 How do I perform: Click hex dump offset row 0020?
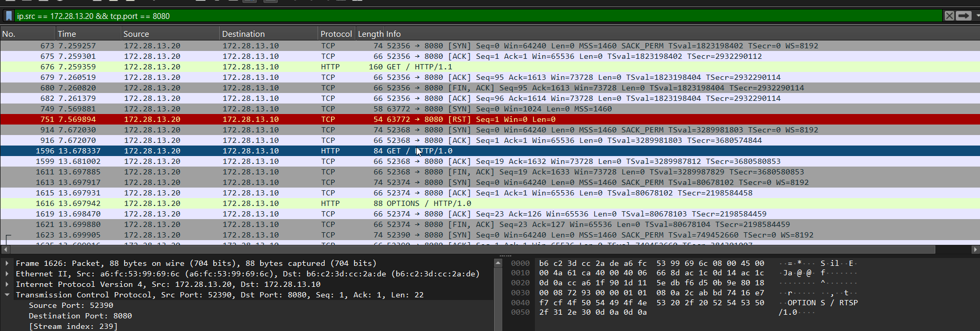pos(520,283)
